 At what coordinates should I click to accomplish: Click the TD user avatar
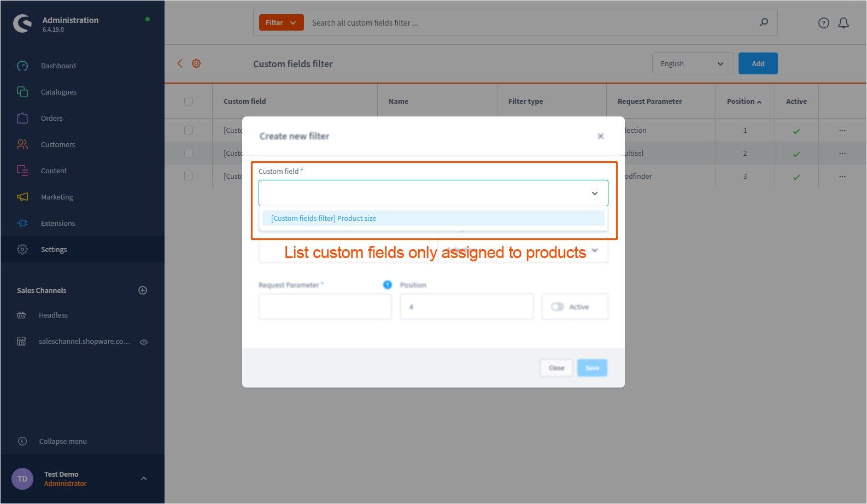pyautogui.click(x=22, y=479)
